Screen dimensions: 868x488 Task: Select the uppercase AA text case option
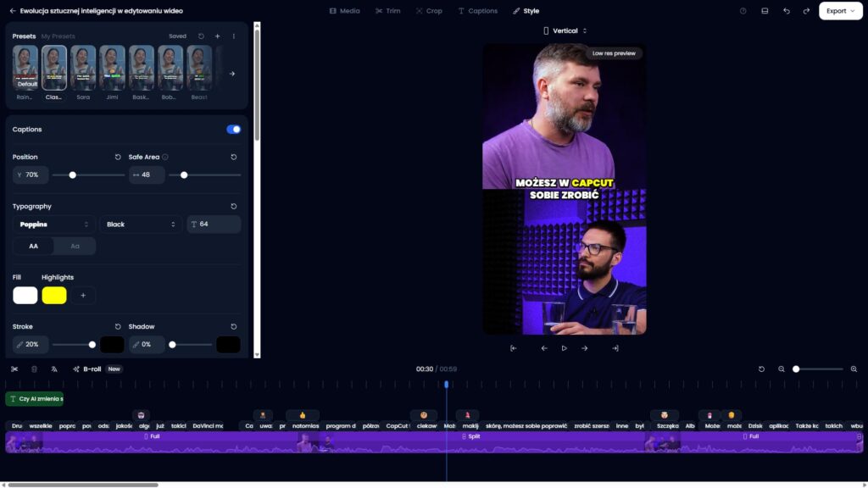coord(34,247)
